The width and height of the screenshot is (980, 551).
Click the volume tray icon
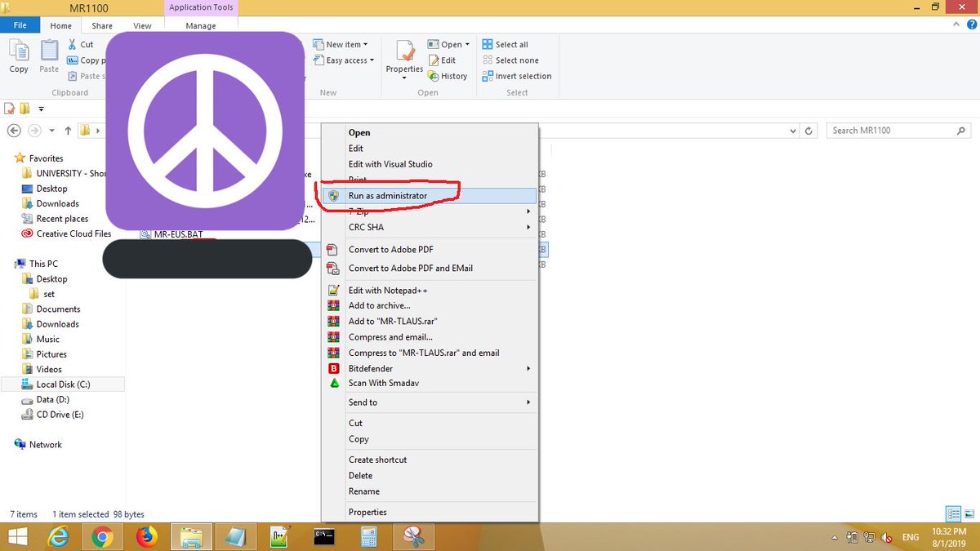(886, 537)
